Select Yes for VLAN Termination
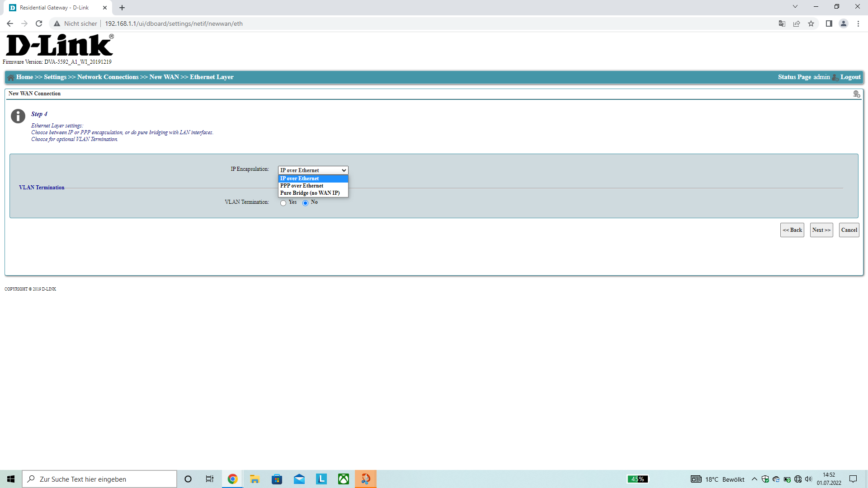868x488 pixels. tap(283, 203)
